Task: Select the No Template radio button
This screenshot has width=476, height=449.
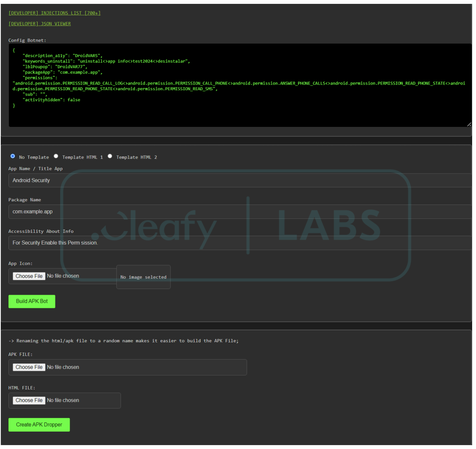Action: (13, 156)
